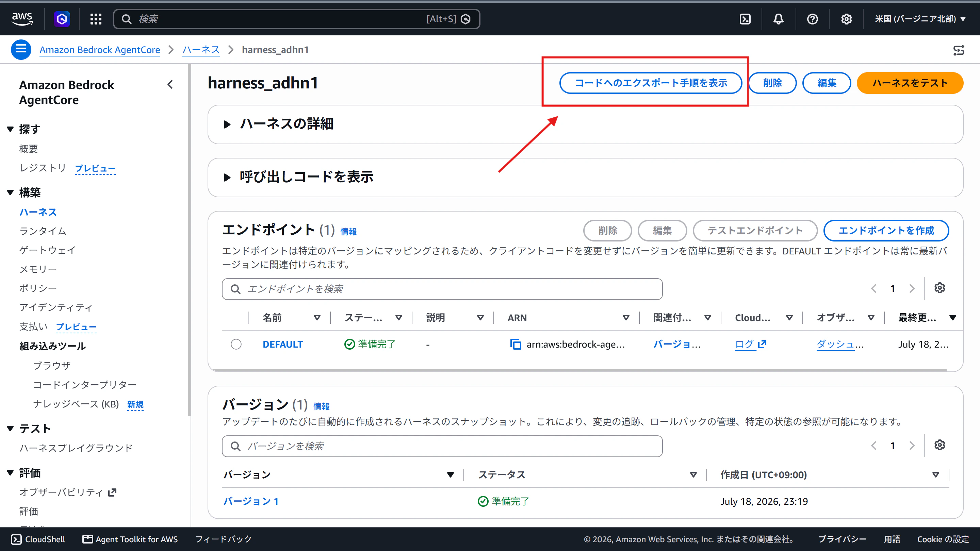980x551 pixels.
Task: Open the AWS services grid menu icon
Action: click(x=96, y=19)
